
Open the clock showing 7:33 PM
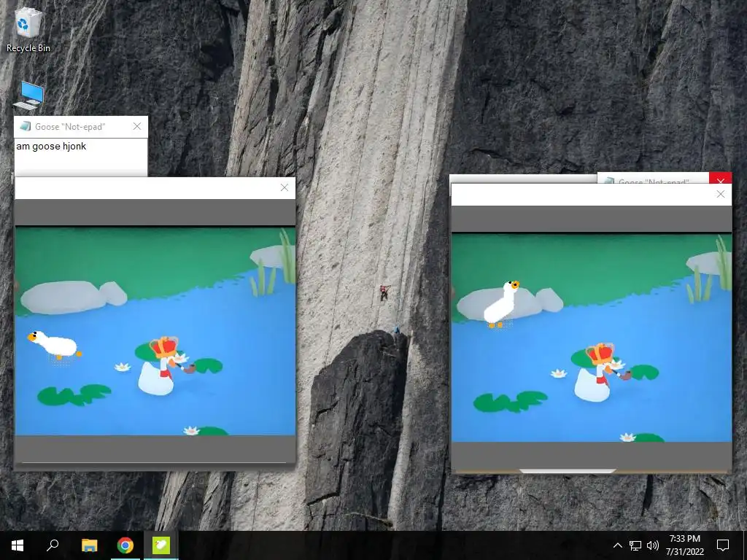pyautogui.click(x=684, y=545)
